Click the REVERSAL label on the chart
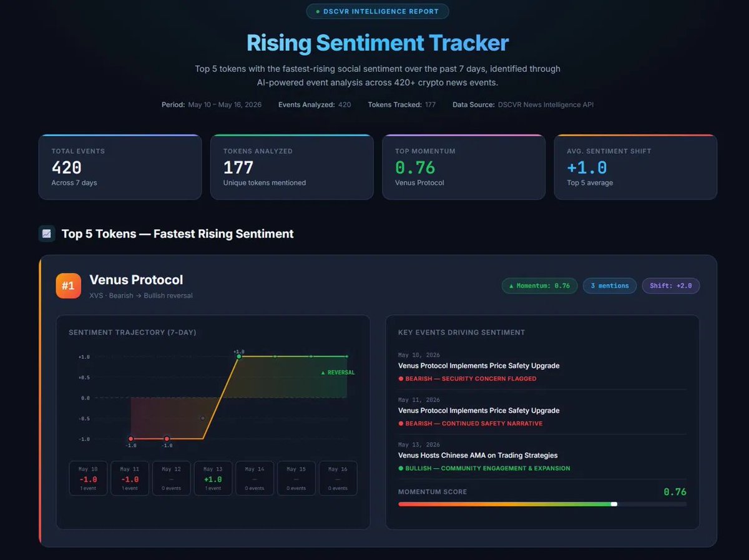The height and width of the screenshot is (560, 749). (x=338, y=373)
